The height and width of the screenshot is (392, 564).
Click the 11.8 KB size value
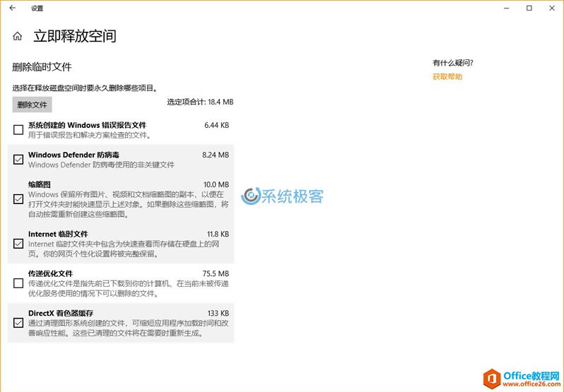point(218,234)
